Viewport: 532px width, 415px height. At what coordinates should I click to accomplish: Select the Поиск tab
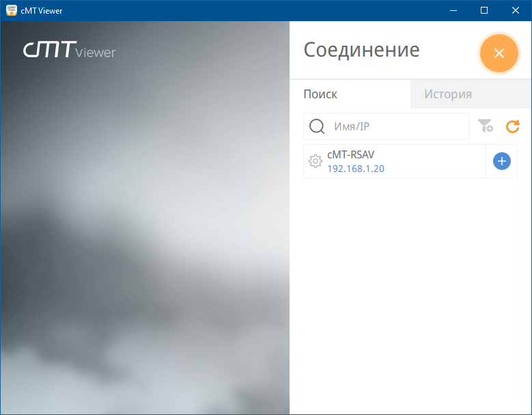pyautogui.click(x=350, y=94)
